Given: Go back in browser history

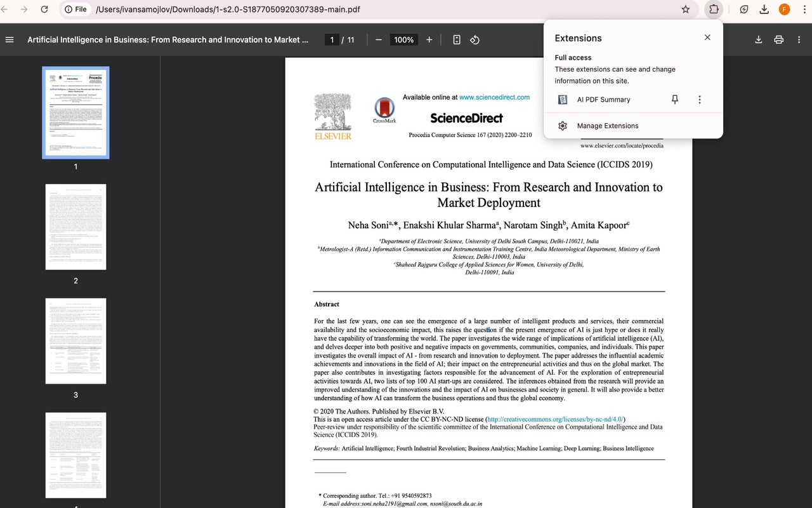Looking at the screenshot, I should 4,10.
